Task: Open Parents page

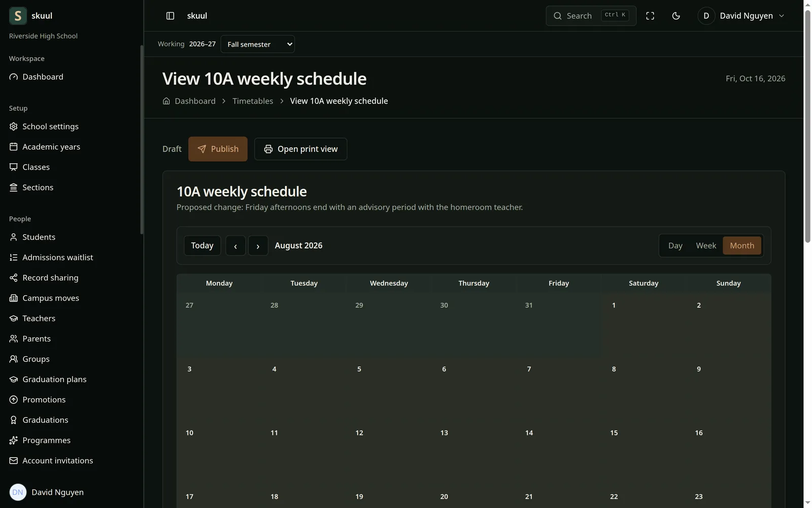Action: coord(71,339)
